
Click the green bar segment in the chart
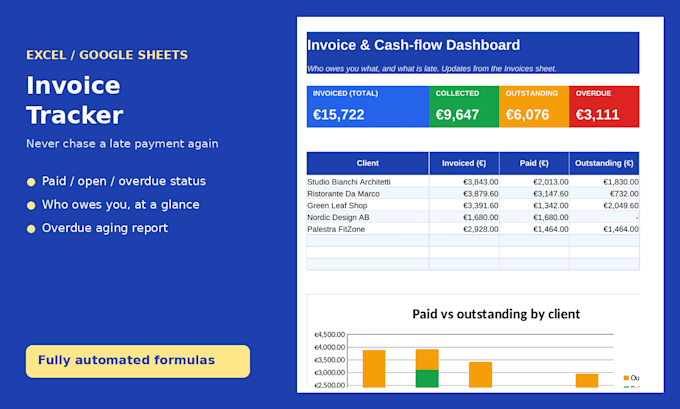(427, 378)
